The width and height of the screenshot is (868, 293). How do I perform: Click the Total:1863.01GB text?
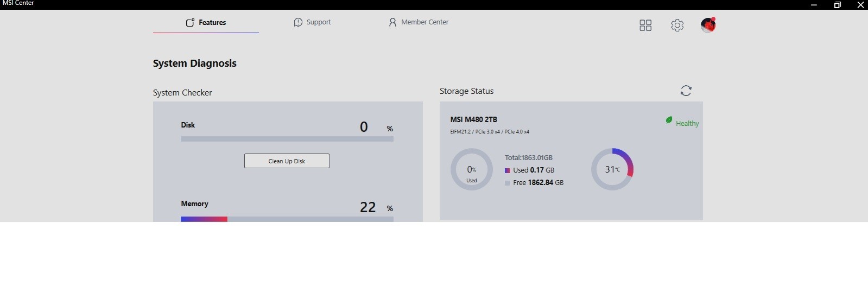click(529, 158)
